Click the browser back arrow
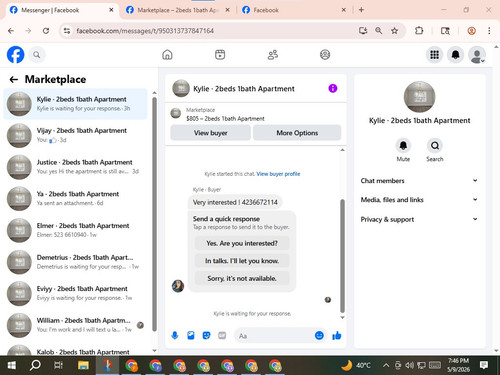Viewport: 500px width, 375px height. pyautogui.click(x=11, y=31)
